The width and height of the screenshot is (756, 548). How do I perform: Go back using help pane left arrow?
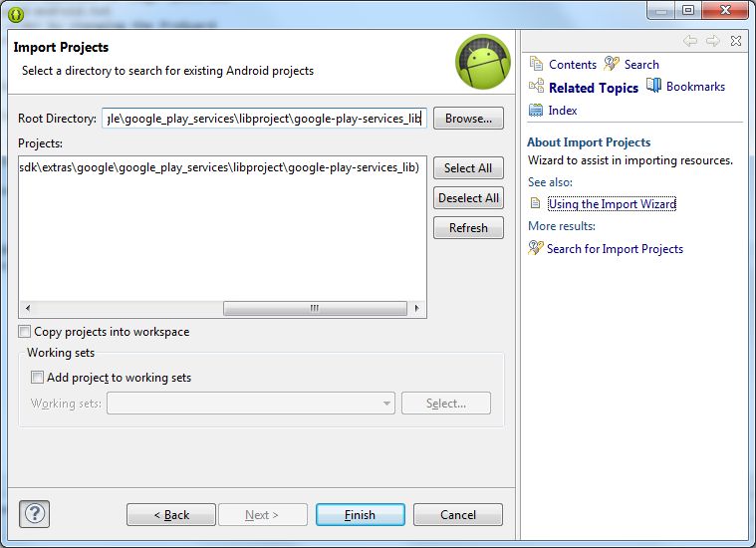tap(690, 41)
